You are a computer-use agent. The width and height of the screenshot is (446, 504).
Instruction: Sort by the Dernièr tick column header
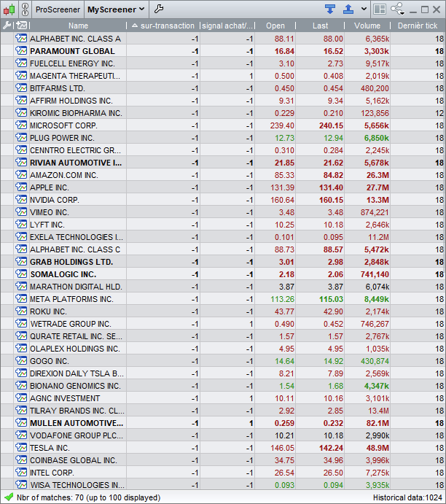click(x=418, y=26)
